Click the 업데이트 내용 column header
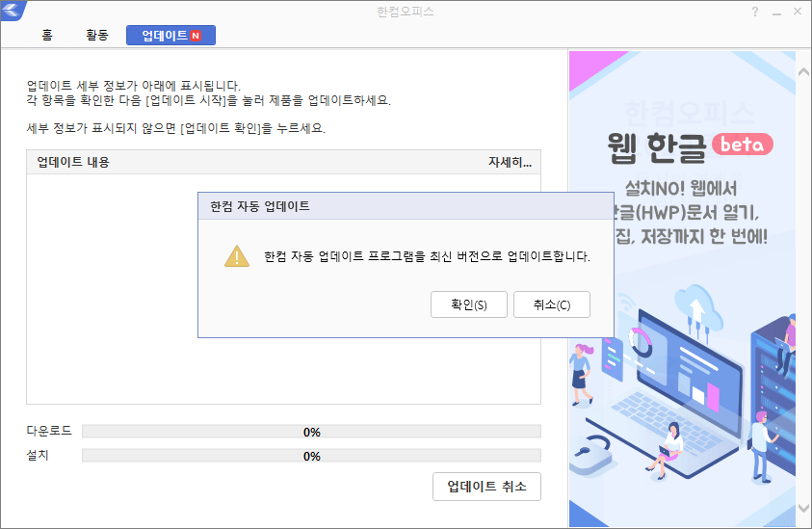The image size is (812, 529). [73, 162]
